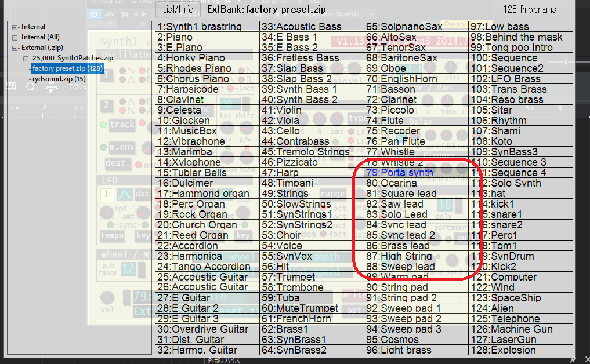Viewport: 590px width, 364px height.
Task: Adjust the vol knob
Action: (x=107, y=299)
